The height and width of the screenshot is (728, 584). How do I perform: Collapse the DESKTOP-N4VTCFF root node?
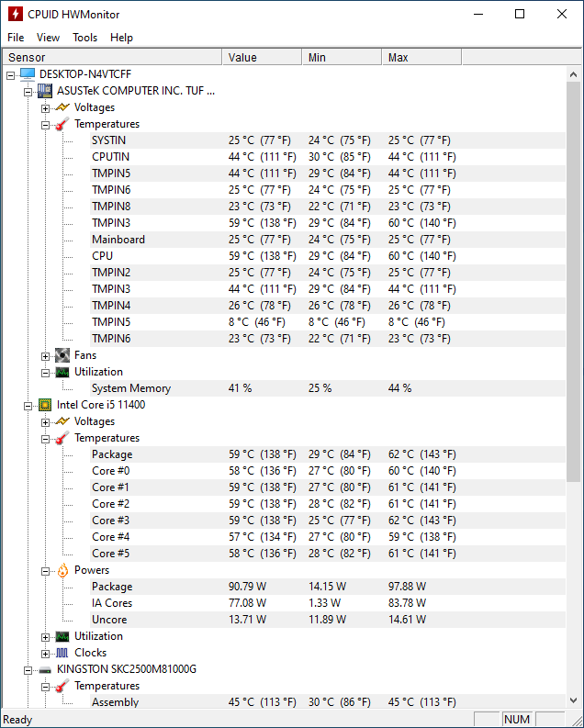(x=10, y=74)
